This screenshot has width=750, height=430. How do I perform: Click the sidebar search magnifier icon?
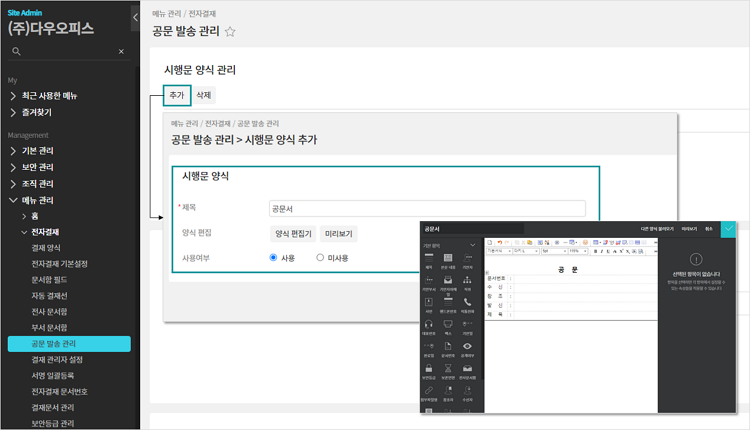18,51
